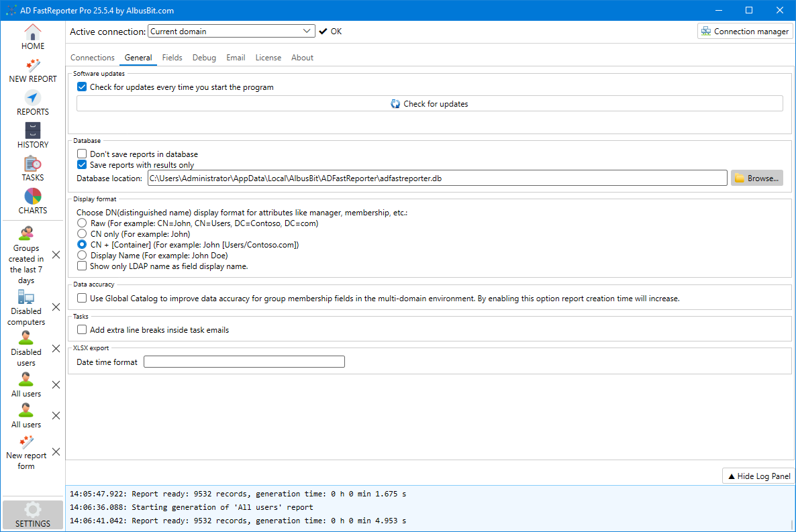
Task: Browse for the database location
Action: click(x=756, y=178)
